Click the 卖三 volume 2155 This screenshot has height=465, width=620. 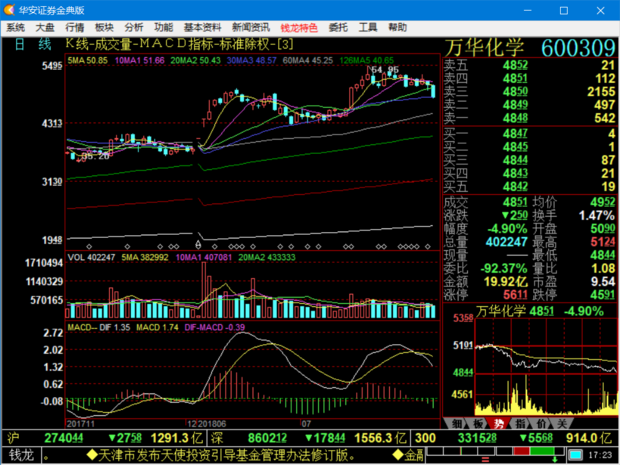[x=601, y=92]
